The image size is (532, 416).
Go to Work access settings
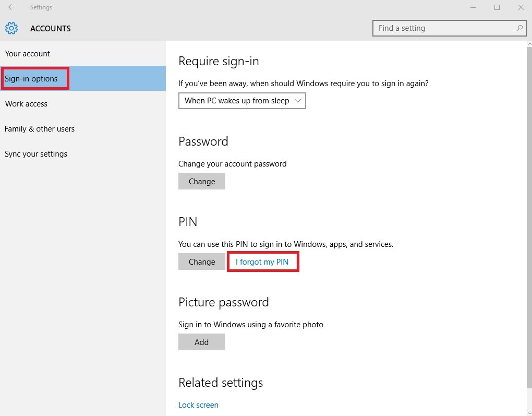click(x=26, y=104)
